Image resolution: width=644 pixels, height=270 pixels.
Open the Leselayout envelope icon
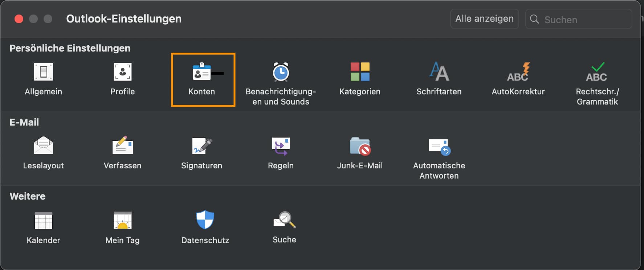[44, 146]
